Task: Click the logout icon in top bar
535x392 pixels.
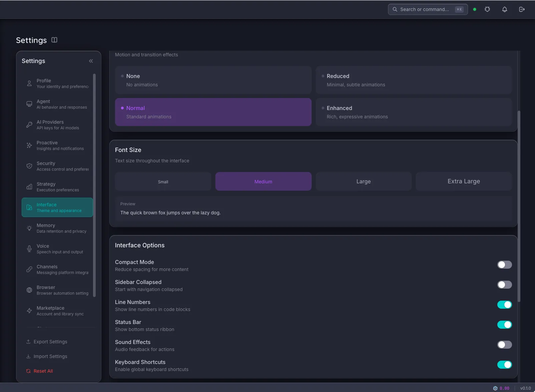Action: (x=522, y=9)
